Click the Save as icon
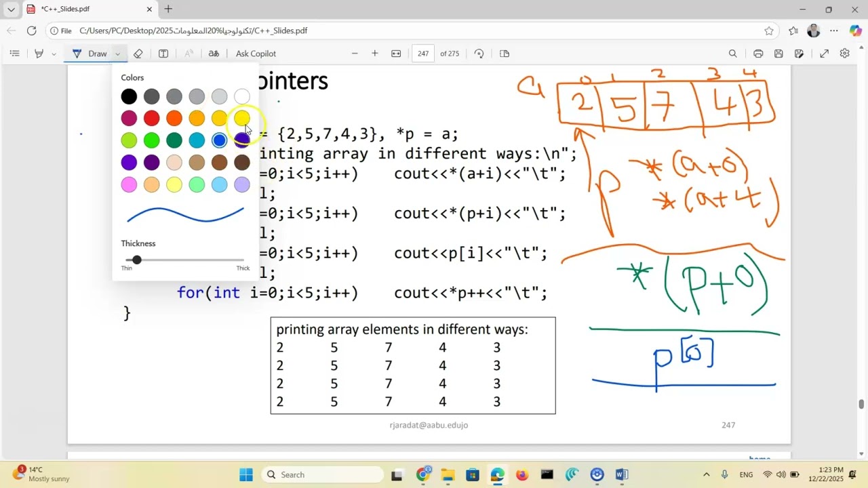The image size is (868, 488). pyautogui.click(x=800, y=54)
